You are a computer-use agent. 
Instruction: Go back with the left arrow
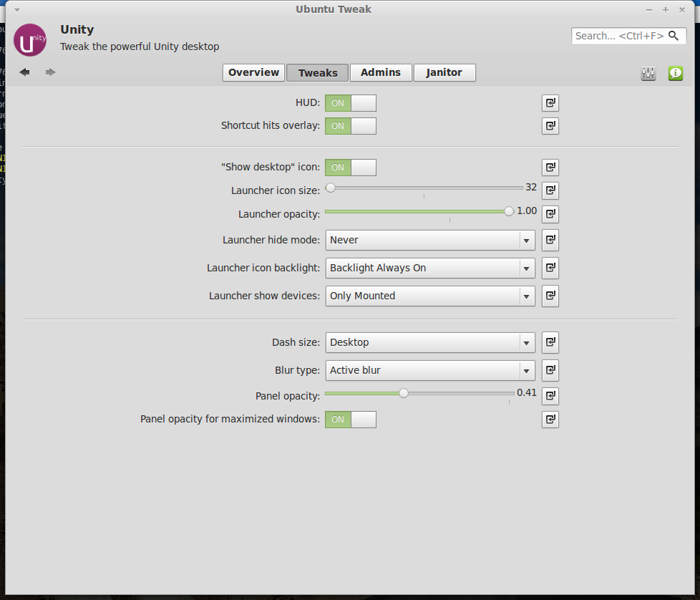tap(24, 72)
